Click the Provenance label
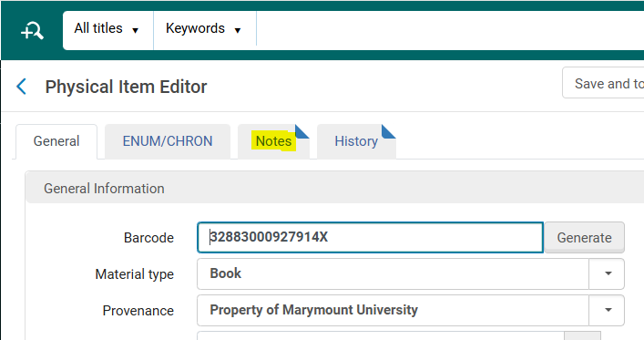Screen dimensions: 644x340 (x=138, y=311)
